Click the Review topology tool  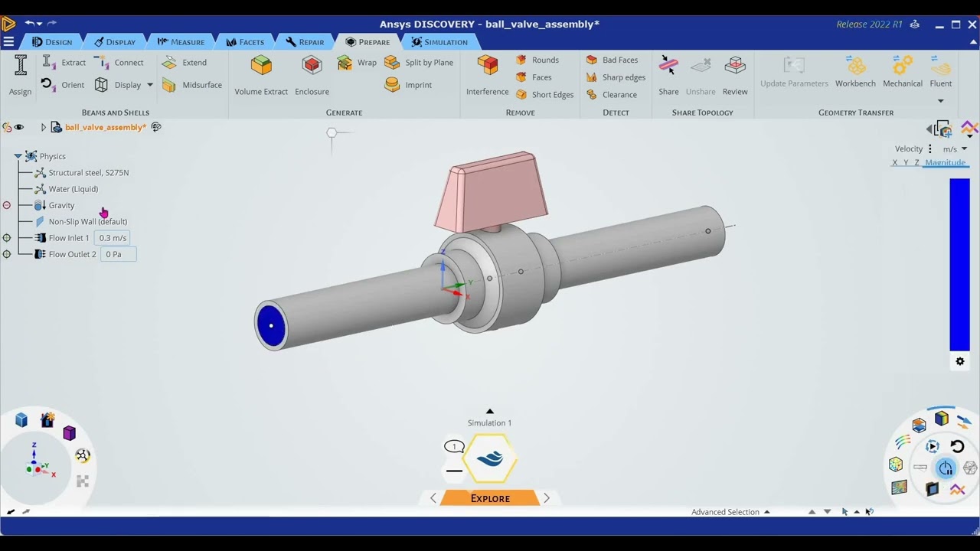[x=735, y=75]
